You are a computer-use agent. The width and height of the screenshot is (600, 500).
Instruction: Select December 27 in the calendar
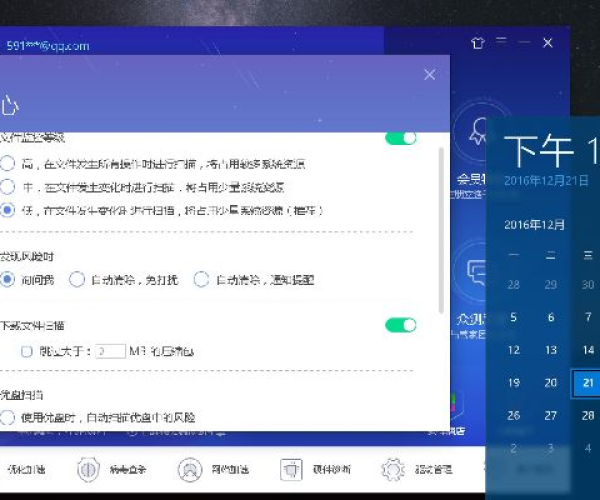[x=551, y=415]
